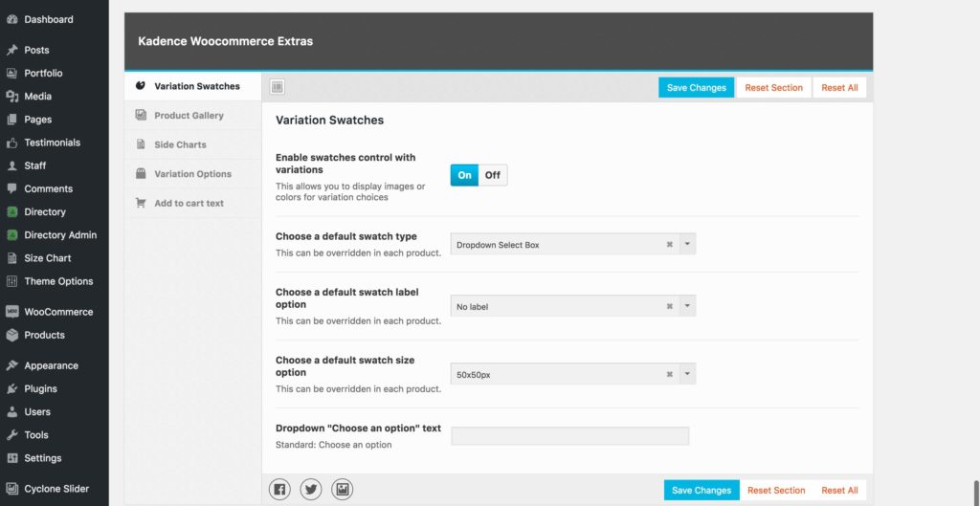Screen dimensions: 980x506
Task: Set swatches control toggle to On
Action: click(465, 175)
